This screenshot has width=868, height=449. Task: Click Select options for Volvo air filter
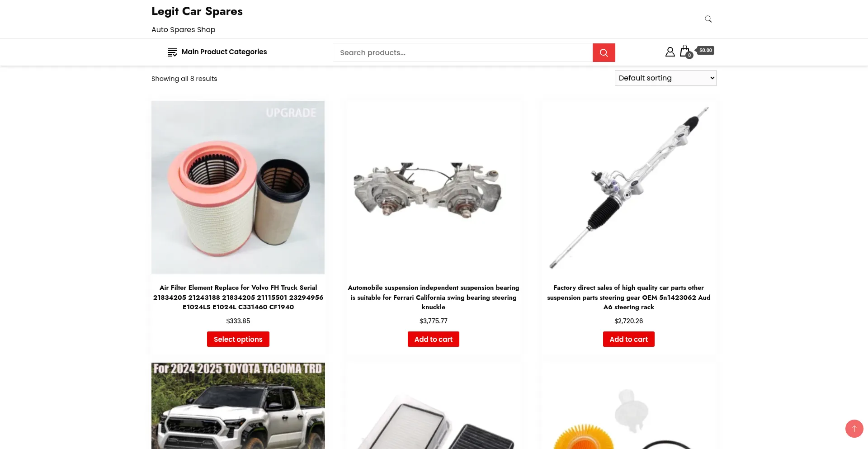238,339
